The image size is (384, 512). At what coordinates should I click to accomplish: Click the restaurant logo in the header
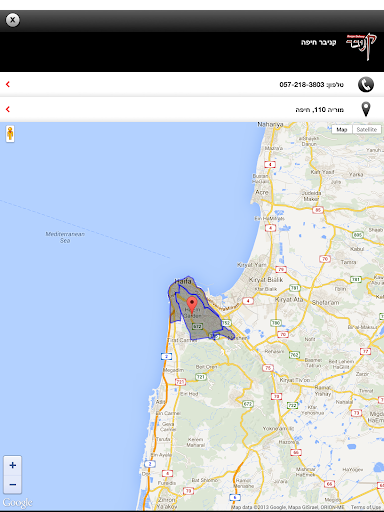pyautogui.click(x=361, y=46)
